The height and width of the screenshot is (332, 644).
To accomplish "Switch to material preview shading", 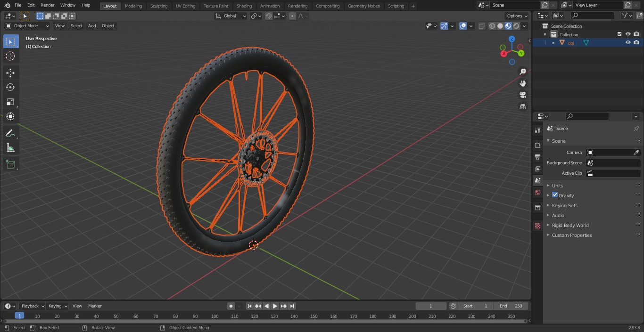I will click(x=508, y=26).
